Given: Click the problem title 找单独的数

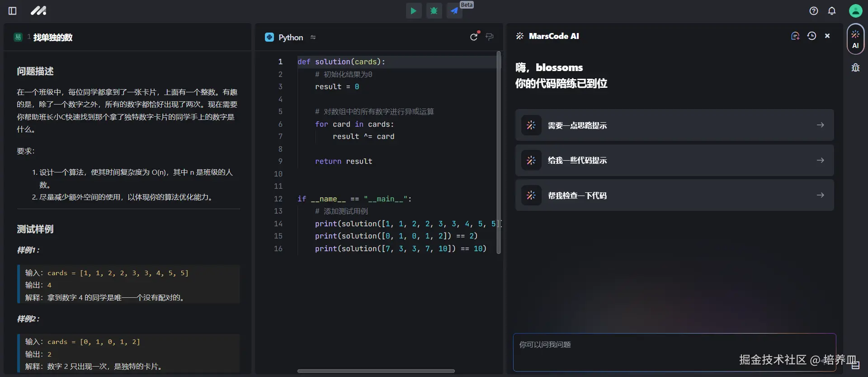Looking at the screenshot, I should click(53, 37).
